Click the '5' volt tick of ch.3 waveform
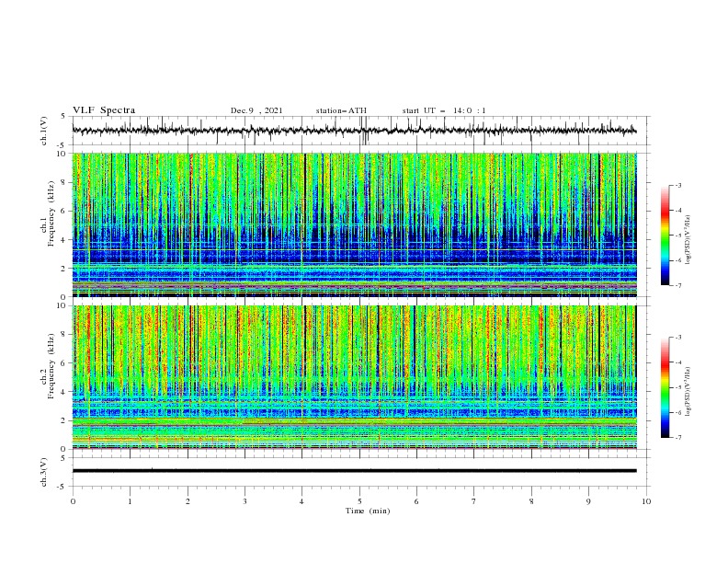 pos(63,458)
